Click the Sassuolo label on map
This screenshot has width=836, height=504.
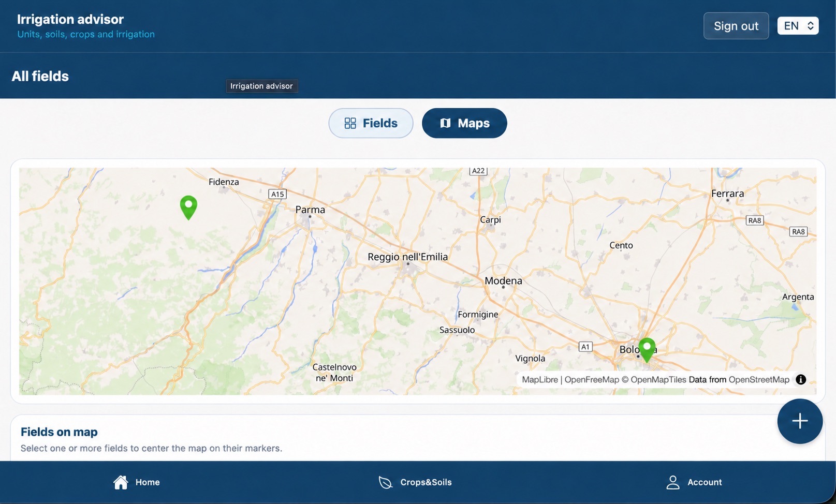(x=457, y=330)
